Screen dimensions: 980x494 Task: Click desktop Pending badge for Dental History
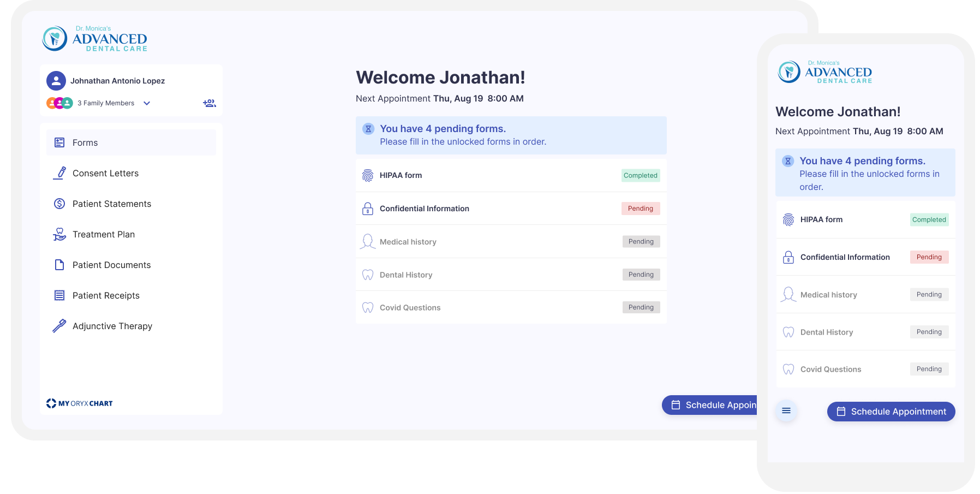coord(641,275)
